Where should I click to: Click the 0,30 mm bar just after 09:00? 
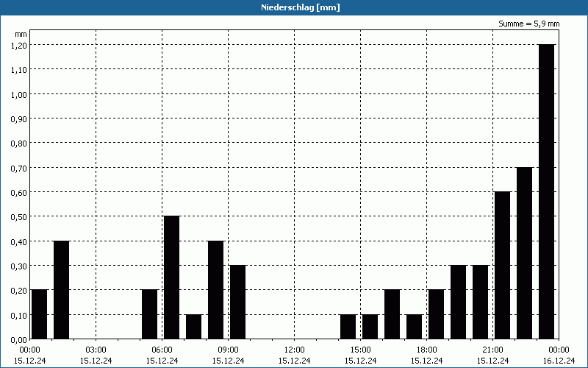(237, 302)
